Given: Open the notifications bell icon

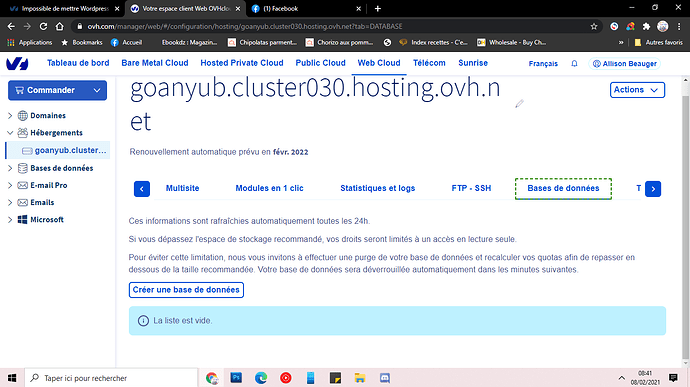Looking at the screenshot, I should pyautogui.click(x=574, y=63).
